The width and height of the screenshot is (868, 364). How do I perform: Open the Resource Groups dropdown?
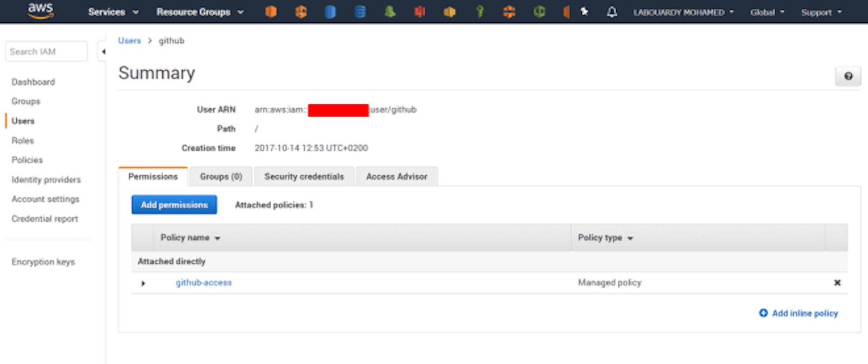point(200,12)
